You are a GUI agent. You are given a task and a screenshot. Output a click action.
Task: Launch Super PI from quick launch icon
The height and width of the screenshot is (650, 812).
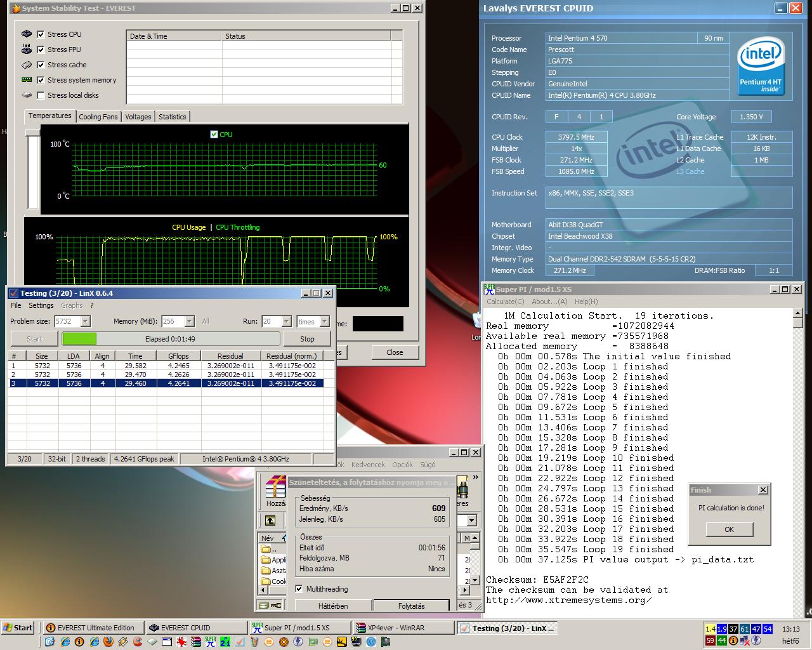(x=210, y=642)
